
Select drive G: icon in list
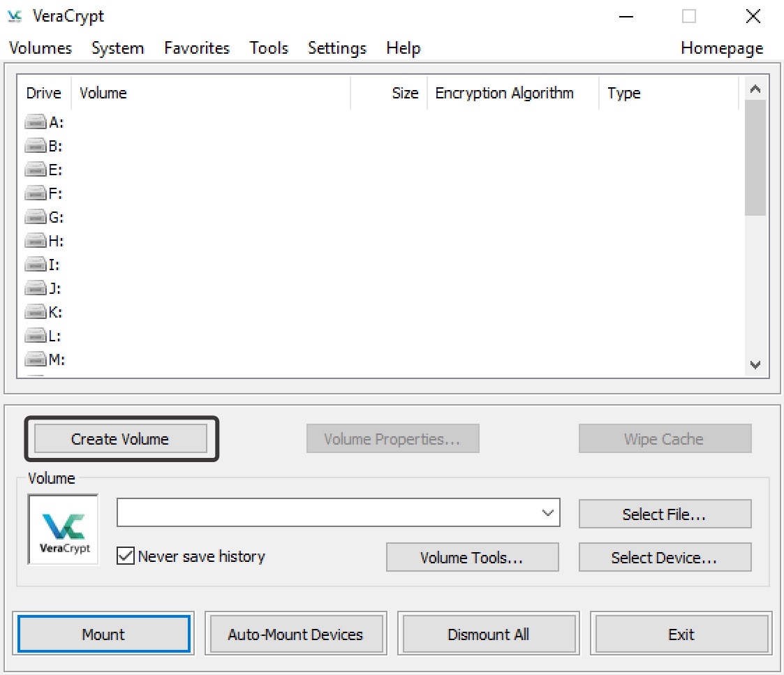coord(36,217)
